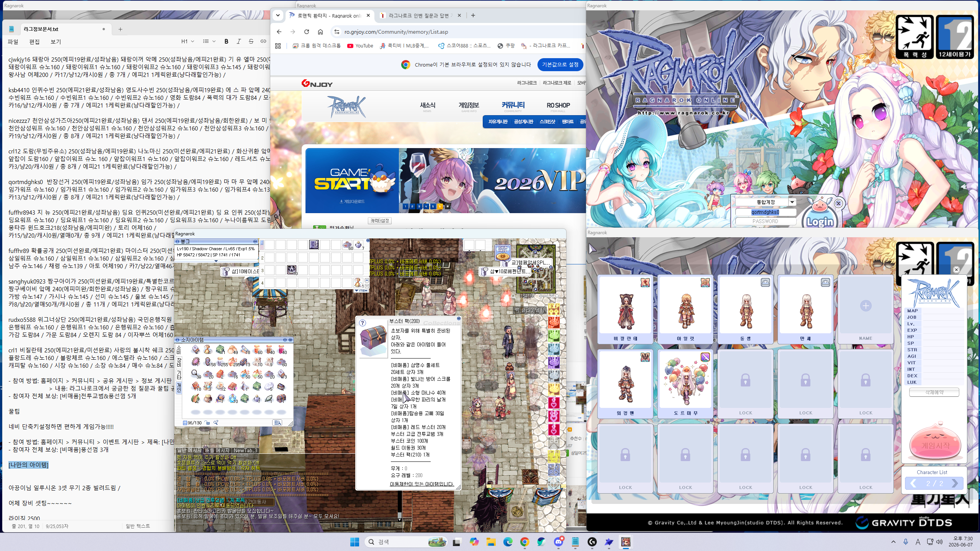Click the Shadow Chaser skill in hotkey row 1

pos(314,245)
